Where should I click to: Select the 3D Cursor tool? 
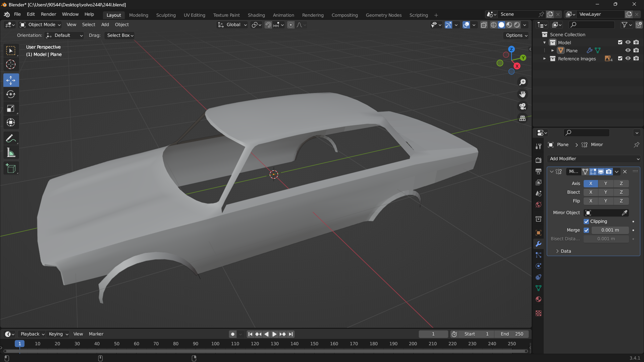11,64
